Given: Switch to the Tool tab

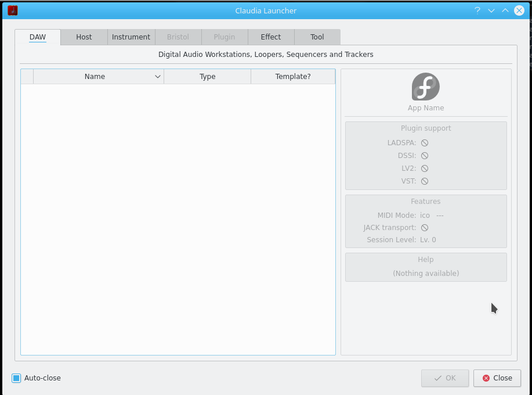Looking at the screenshot, I should pos(317,37).
